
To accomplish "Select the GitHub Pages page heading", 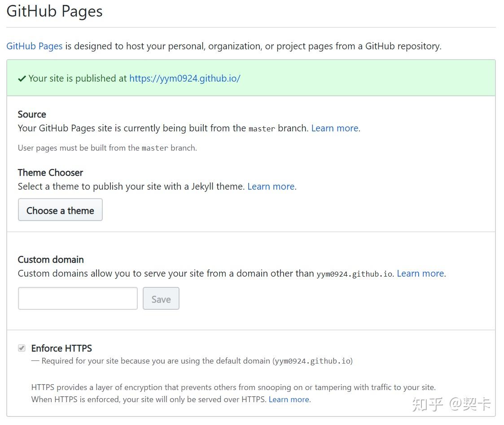I will tap(54, 11).
